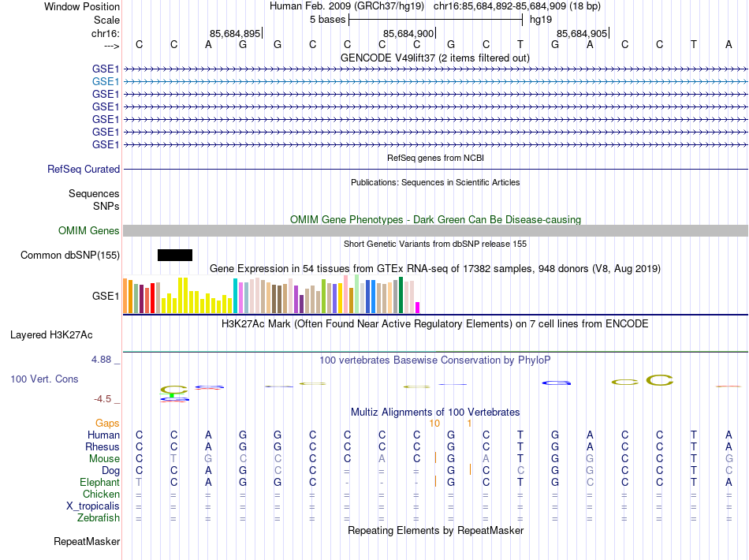Open the H3K27Ac Mark ENCODE track title
749x560 pixels.
(x=435, y=324)
